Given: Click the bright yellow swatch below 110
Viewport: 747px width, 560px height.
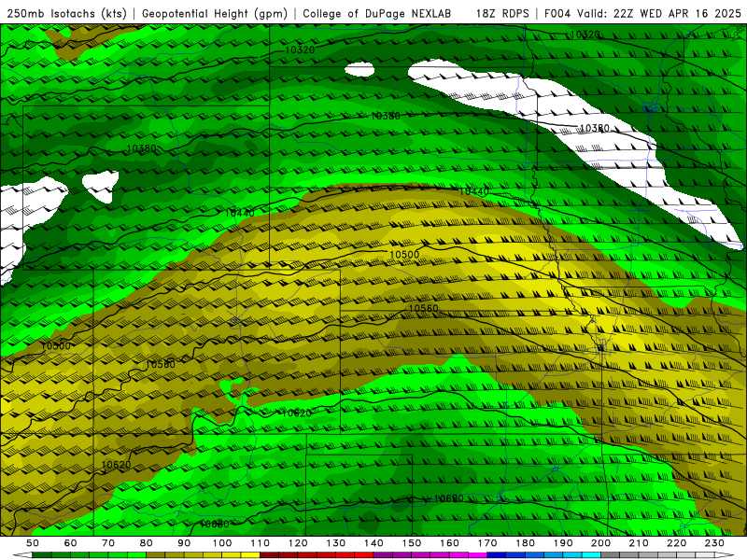Looking at the screenshot, I should [x=250, y=555].
